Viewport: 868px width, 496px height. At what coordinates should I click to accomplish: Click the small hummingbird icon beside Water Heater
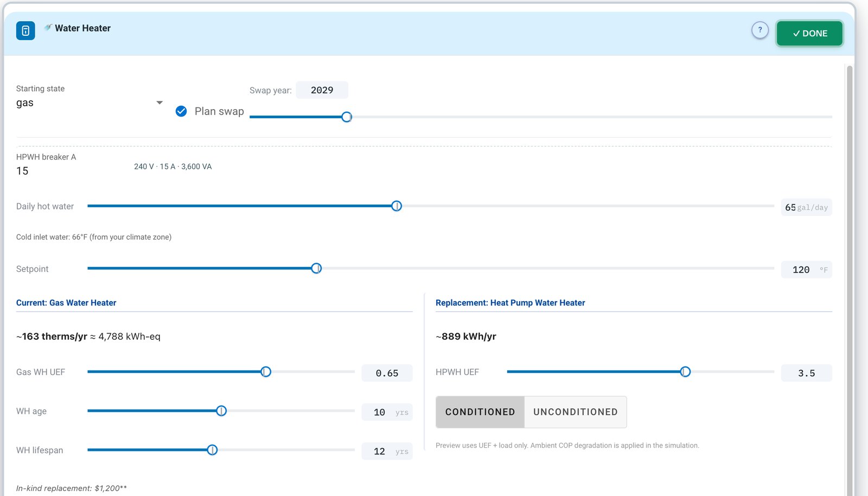[x=48, y=28]
